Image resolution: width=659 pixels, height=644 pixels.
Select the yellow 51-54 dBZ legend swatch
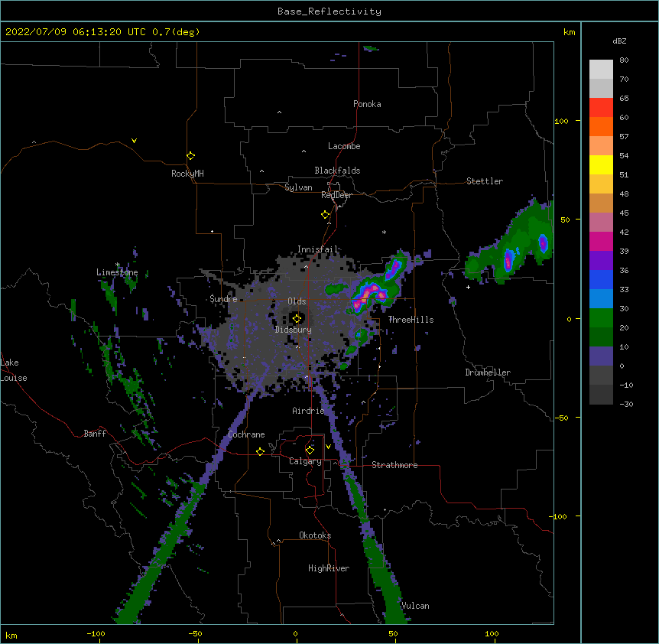[x=601, y=164]
